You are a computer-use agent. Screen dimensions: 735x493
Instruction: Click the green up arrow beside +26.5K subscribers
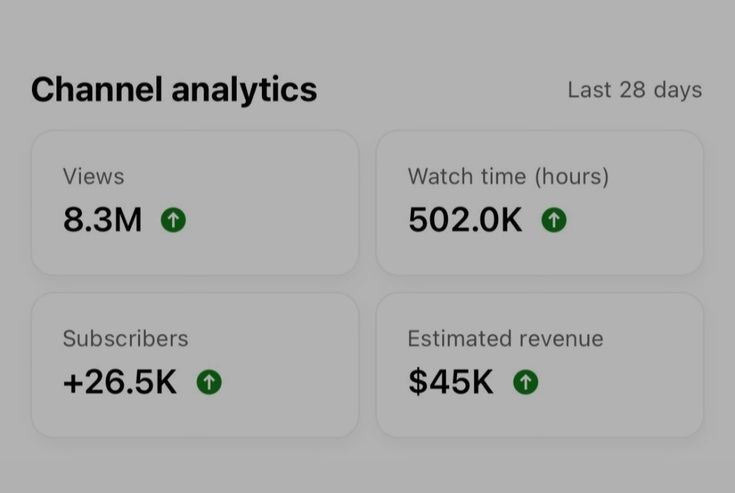(209, 382)
